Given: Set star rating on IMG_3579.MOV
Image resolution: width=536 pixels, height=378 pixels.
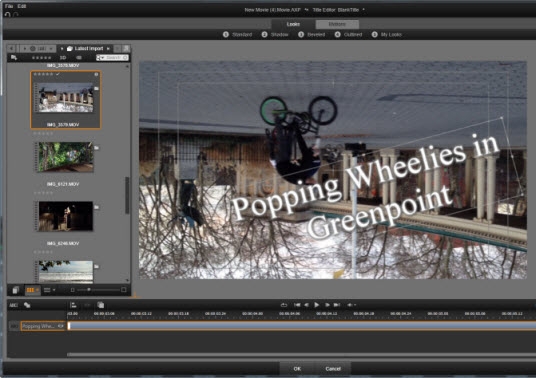Looking at the screenshot, I should 43,74.
